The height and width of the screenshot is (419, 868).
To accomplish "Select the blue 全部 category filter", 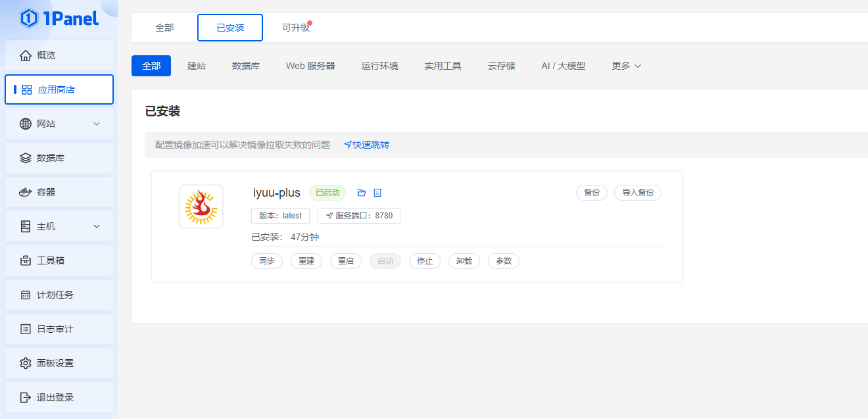I will (x=151, y=66).
